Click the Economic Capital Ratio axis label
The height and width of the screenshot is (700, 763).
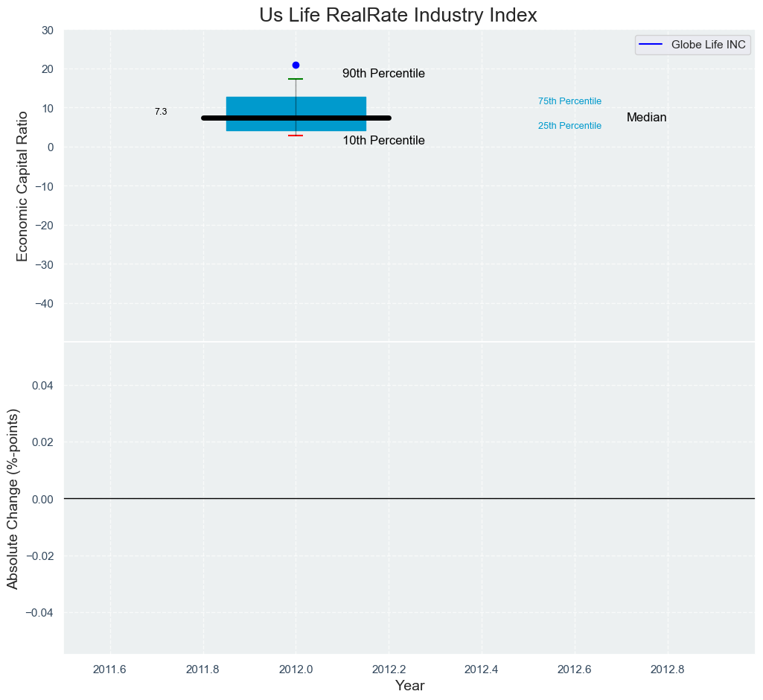coord(22,186)
